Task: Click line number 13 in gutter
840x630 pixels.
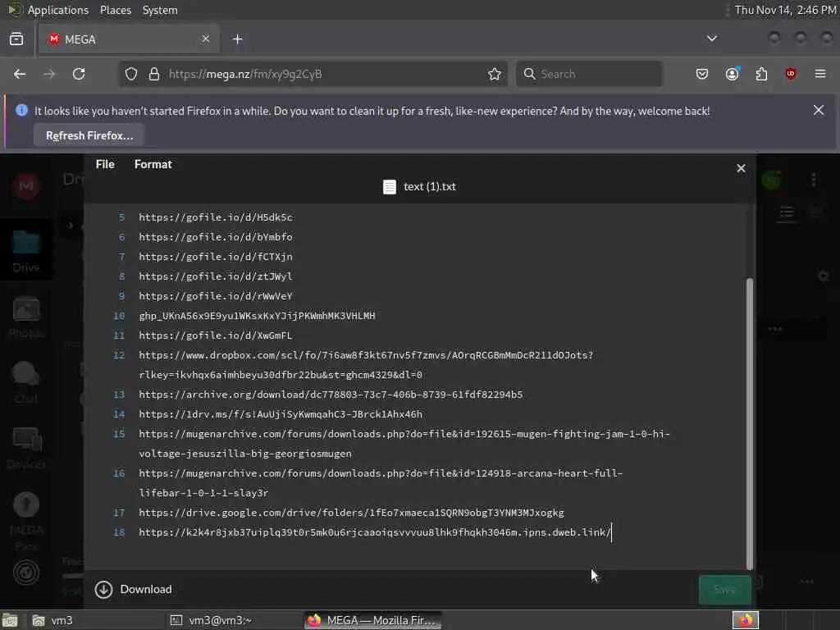Action: [119, 395]
